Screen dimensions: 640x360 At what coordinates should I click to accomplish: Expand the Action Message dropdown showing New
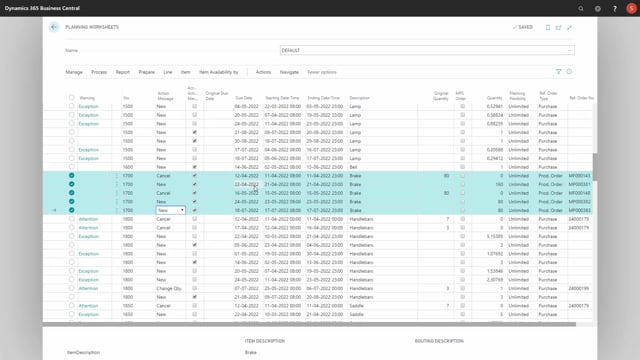click(x=182, y=210)
